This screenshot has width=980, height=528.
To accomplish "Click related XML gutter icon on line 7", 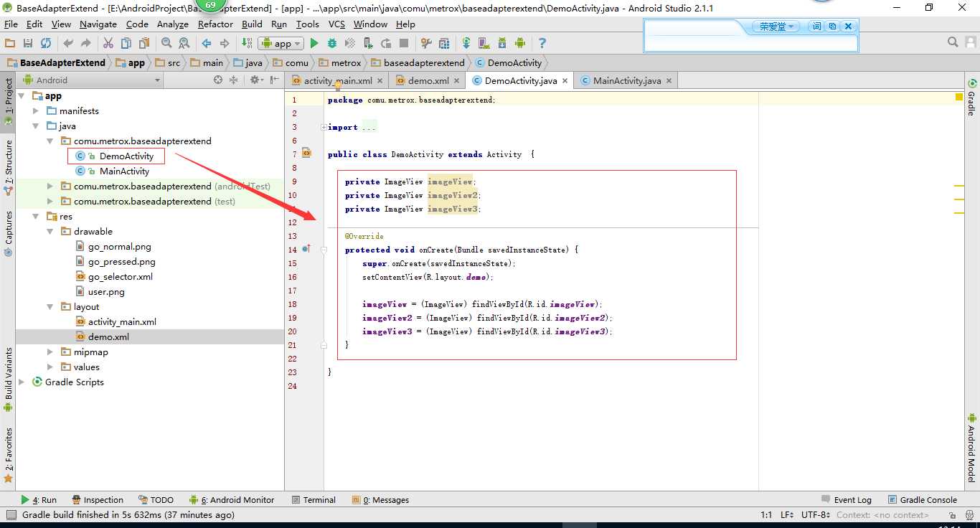I will (306, 153).
